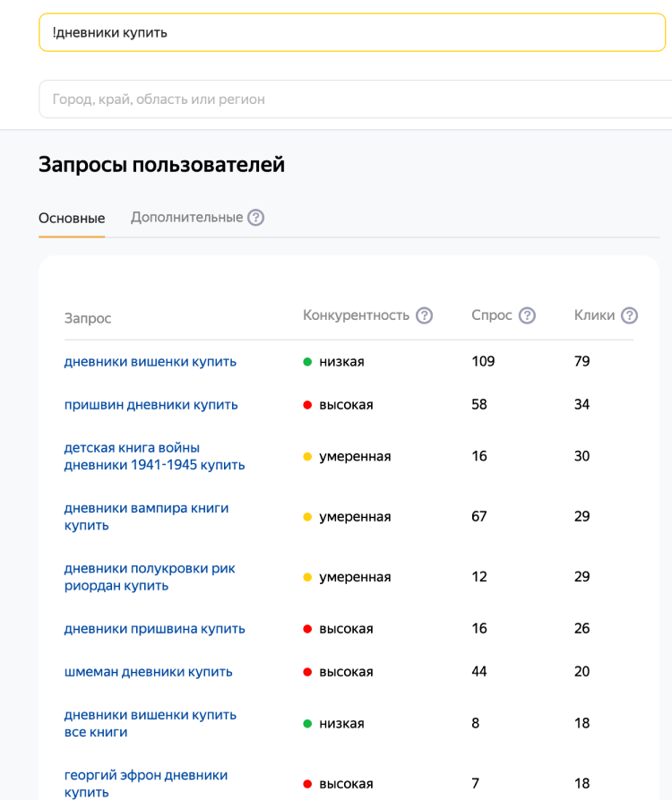This screenshot has width=672, height=801.
Task: Open query шмеман дневники купить
Action: (x=148, y=672)
